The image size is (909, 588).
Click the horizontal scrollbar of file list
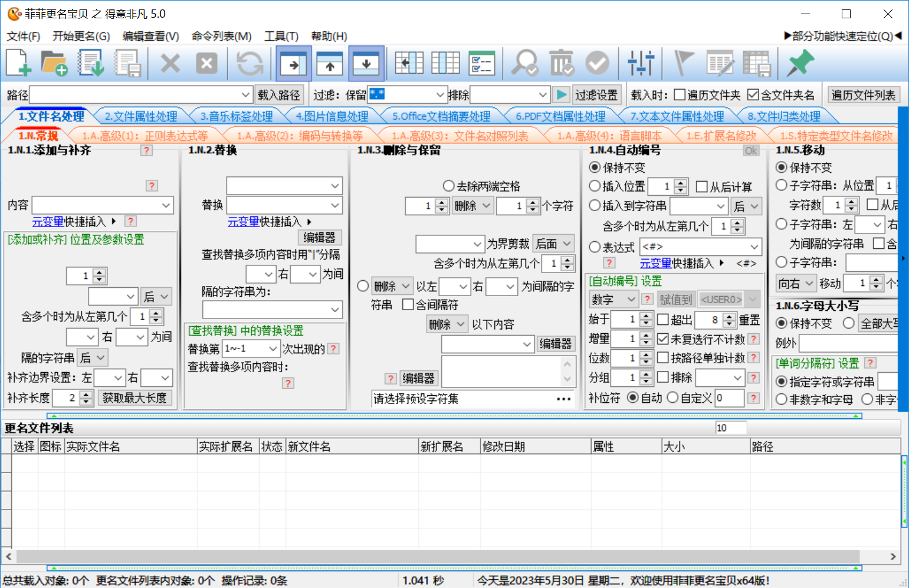[451, 556]
